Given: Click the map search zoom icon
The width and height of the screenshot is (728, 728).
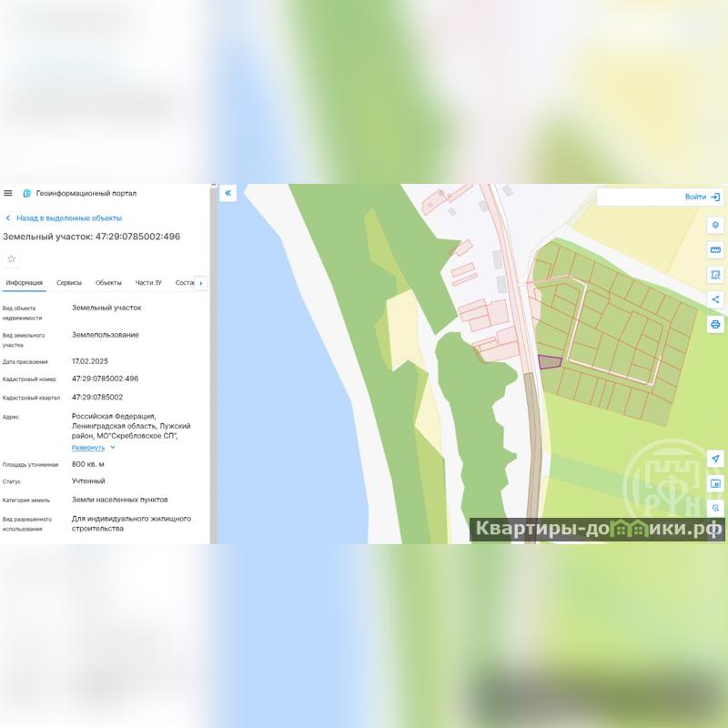Looking at the screenshot, I should point(715,508).
